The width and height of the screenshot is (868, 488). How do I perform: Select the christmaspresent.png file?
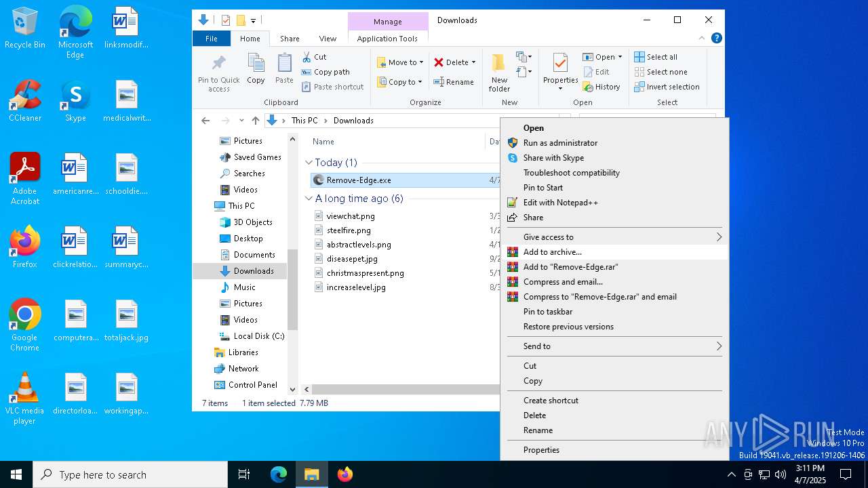pos(365,273)
